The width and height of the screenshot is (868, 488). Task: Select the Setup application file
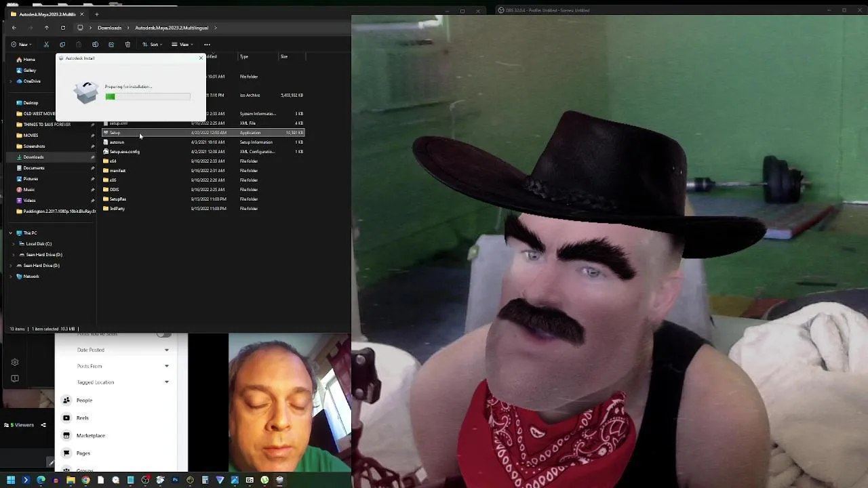click(x=203, y=133)
